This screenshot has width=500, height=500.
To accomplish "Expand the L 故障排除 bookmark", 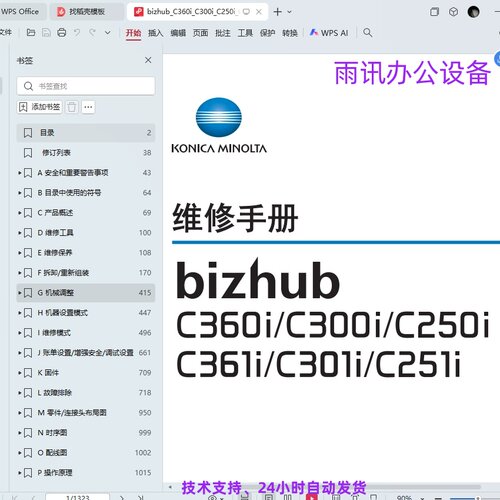I will click(20, 393).
